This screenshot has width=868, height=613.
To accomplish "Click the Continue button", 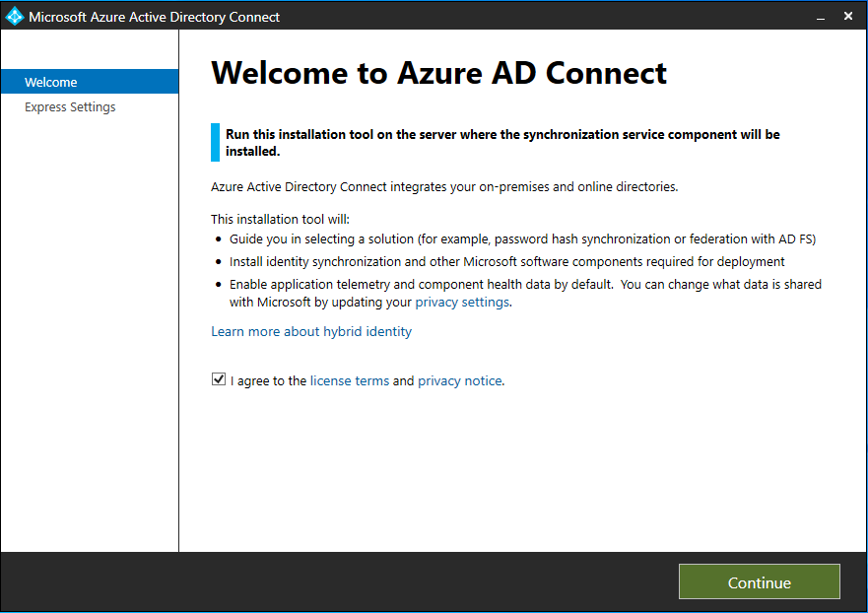I will coord(759,581).
